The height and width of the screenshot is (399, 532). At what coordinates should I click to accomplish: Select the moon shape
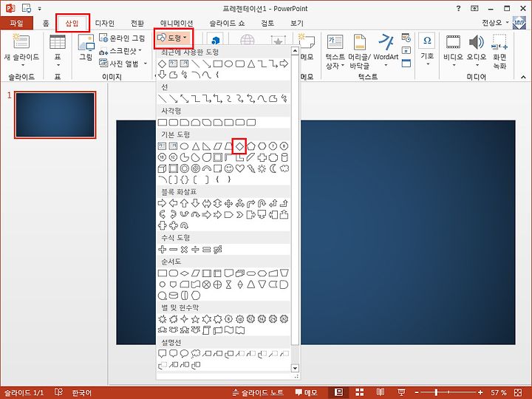[x=273, y=168]
